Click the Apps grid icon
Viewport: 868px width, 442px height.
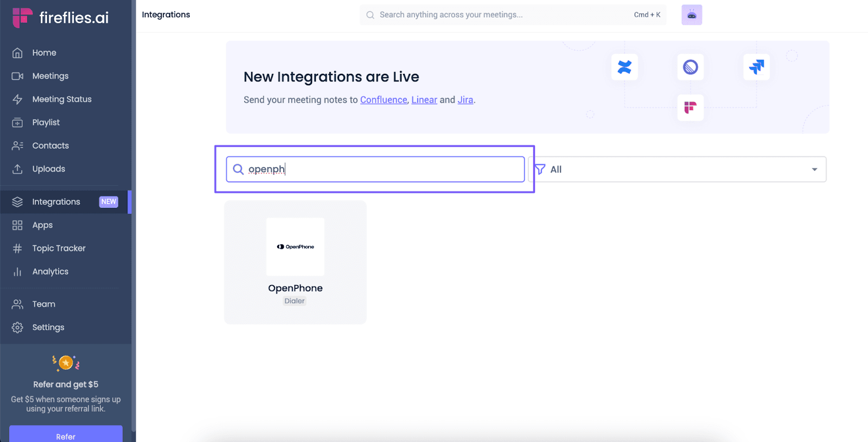point(17,225)
